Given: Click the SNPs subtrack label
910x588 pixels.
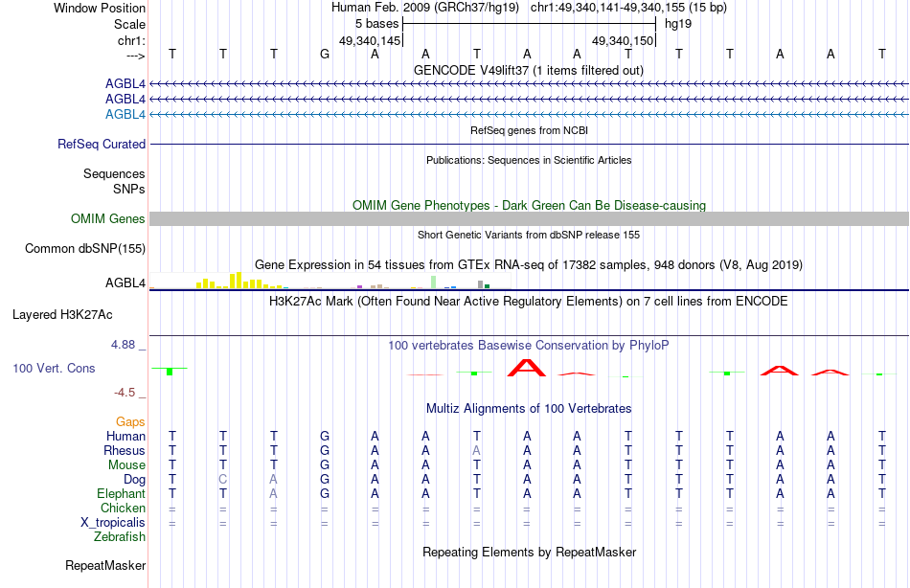Looking at the screenshot, I should click(129, 189).
